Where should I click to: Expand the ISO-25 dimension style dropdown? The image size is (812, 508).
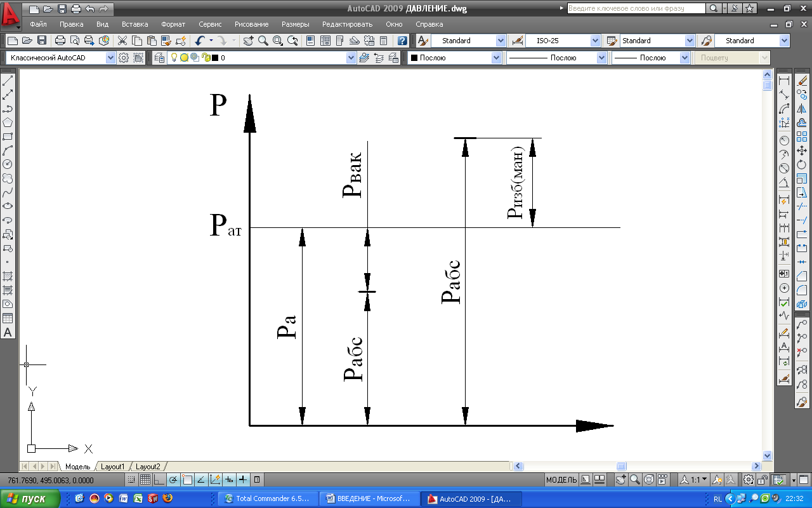coord(595,41)
